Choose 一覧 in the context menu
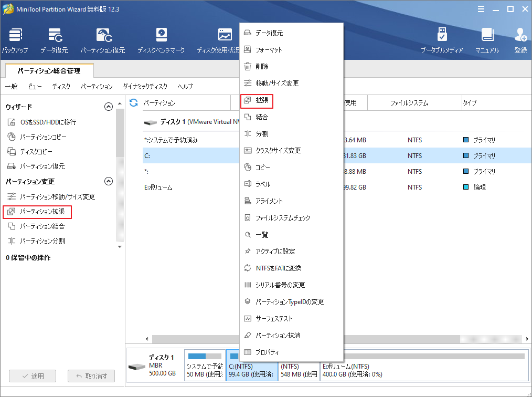Viewport: 532px width, 397px height. pyautogui.click(x=292, y=235)
